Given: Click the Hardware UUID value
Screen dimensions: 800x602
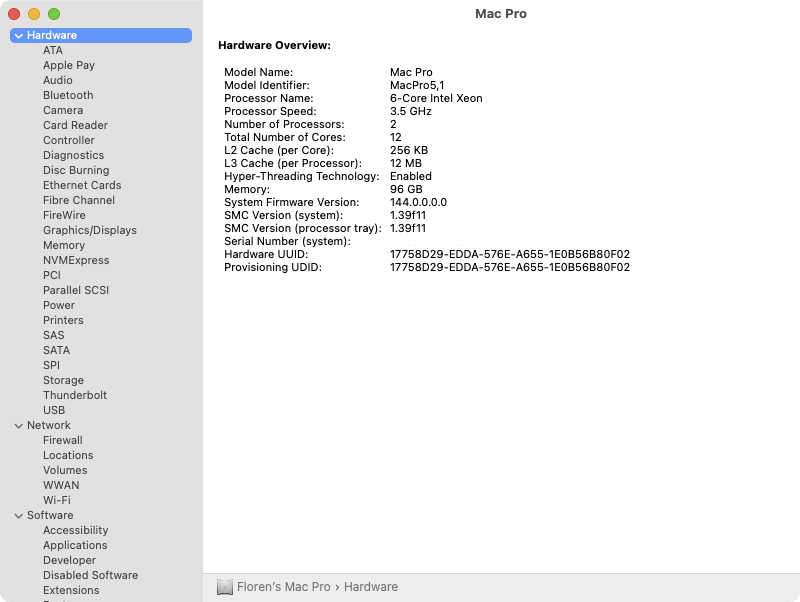Looking at the screenshot, I should [510, 254].
